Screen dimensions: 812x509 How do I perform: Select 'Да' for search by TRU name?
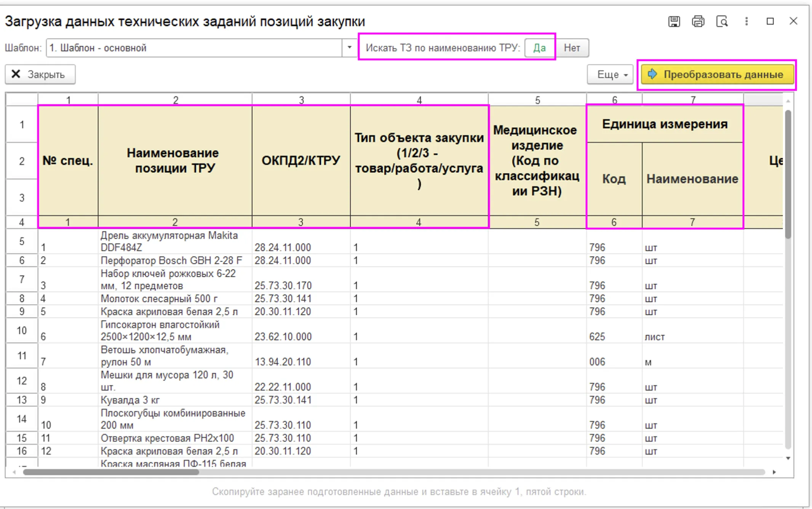[x=539, y=48]
